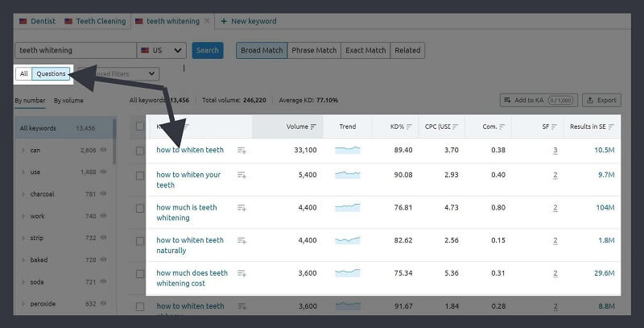644x328 pixels.
Task: Select the teeth whitening keyword tab
Action: pos(167,21)
